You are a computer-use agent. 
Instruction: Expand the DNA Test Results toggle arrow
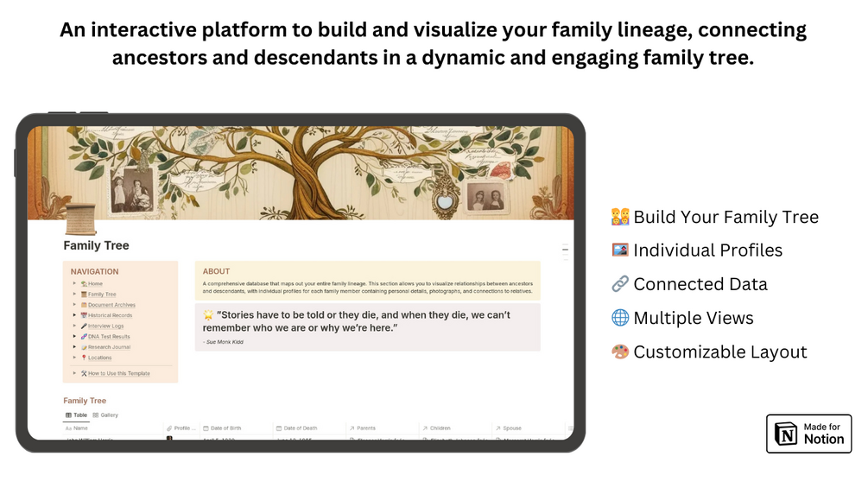tap(75, 336)
